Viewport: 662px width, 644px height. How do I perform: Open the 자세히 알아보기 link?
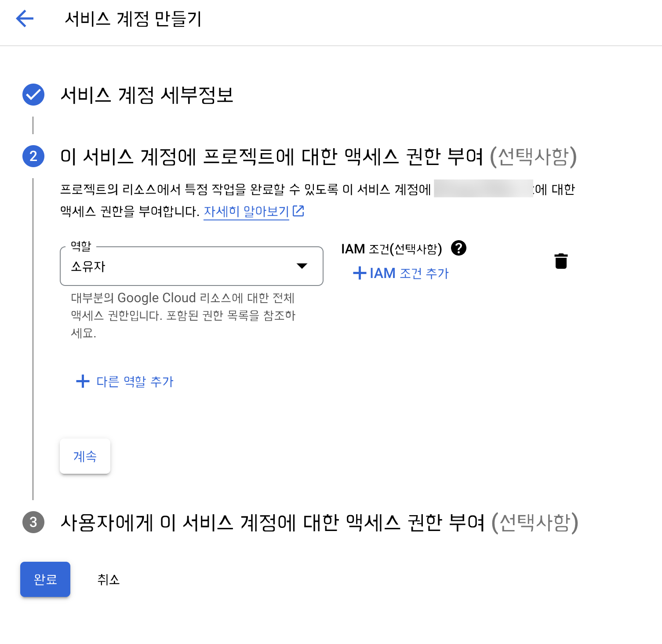click(246, 212)
